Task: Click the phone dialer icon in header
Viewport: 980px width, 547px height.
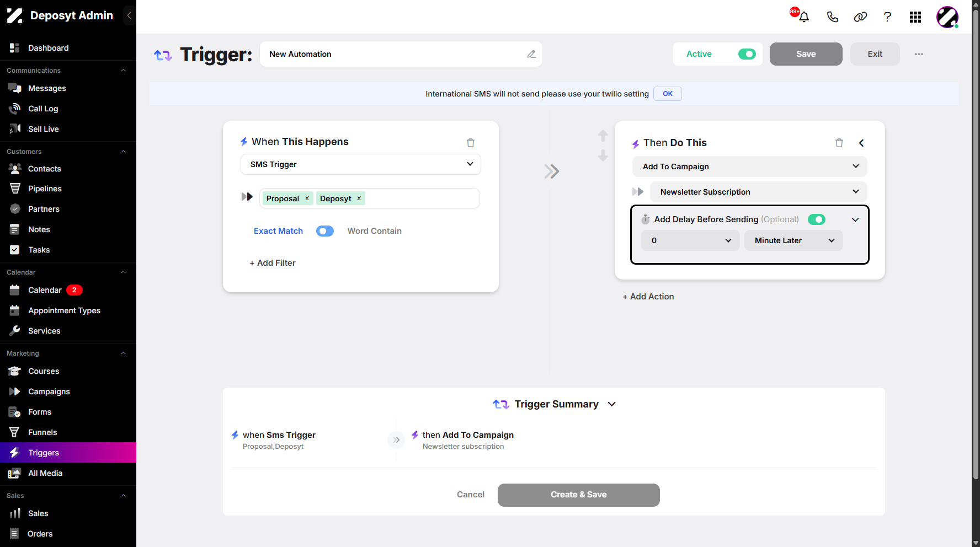Action: [x=832, y=17]
